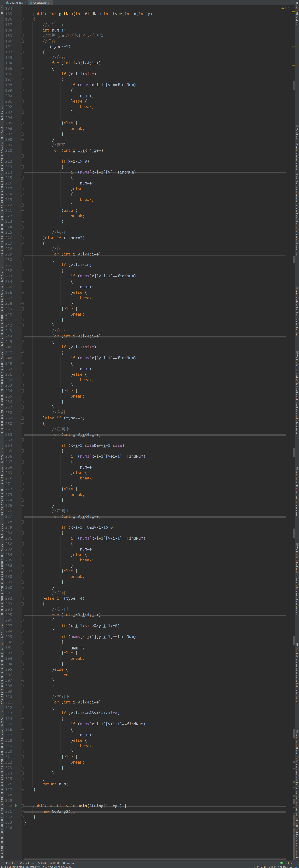
Task: Open the Database tool window
Action: point(297,19)
